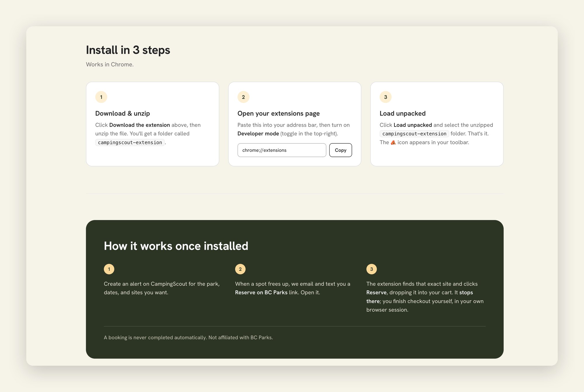Image resolution: width=584 pixels, height=392 pixels.
Task: Click the bold "Reserve on BC Parks" text
Action: 261,292
